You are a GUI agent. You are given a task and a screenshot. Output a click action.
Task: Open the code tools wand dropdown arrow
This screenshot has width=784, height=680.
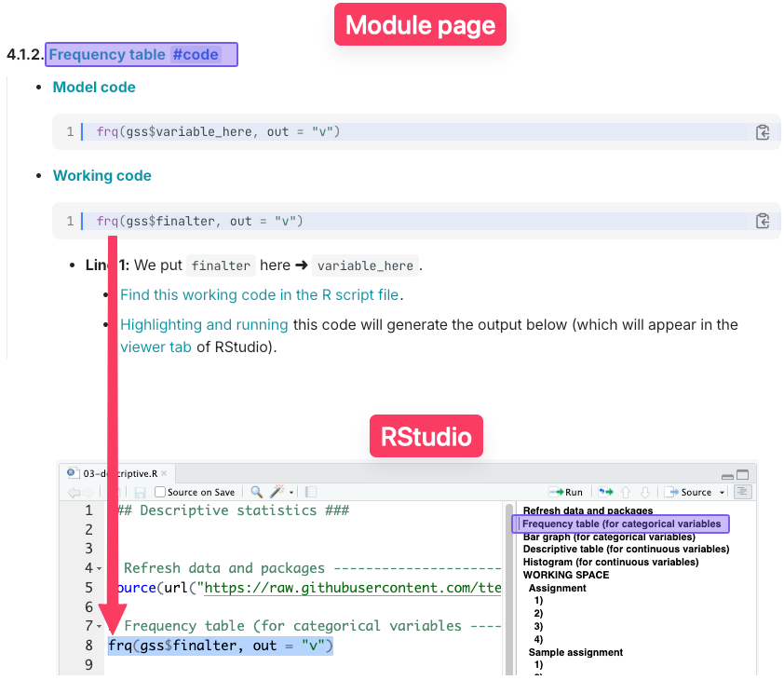point(291,493)
